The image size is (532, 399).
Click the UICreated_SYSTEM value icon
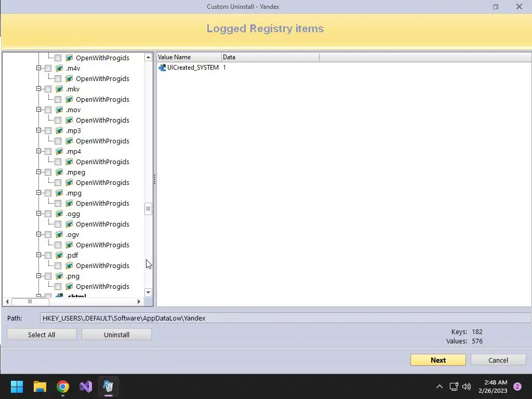[x=162, y=68]
